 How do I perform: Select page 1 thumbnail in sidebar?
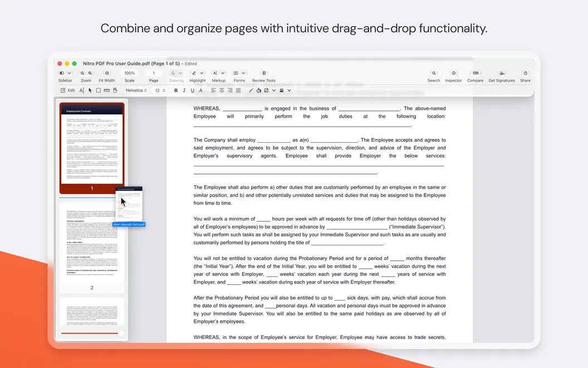click(92, 148)
